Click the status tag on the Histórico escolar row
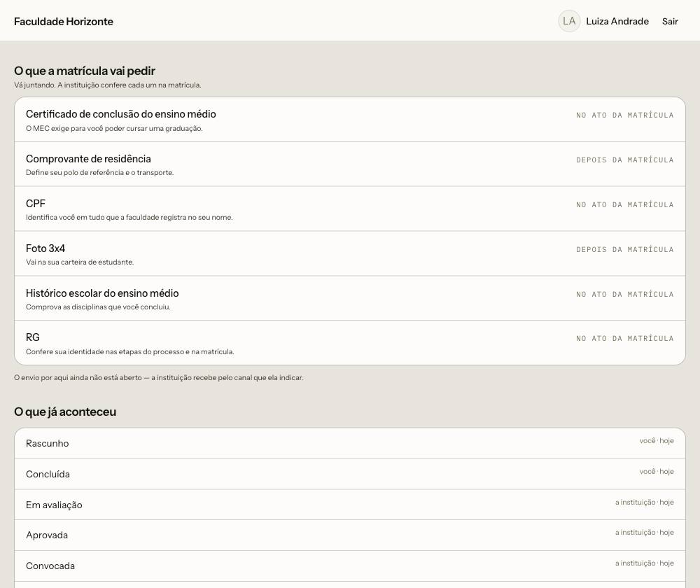The height and width of the screenshot is (588, 700). click(624, 294)
